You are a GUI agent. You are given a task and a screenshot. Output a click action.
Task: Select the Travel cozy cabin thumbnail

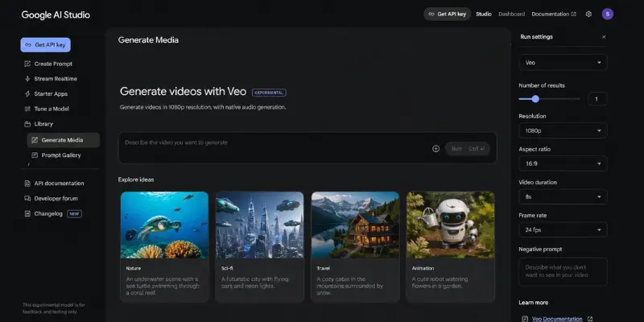355,225
